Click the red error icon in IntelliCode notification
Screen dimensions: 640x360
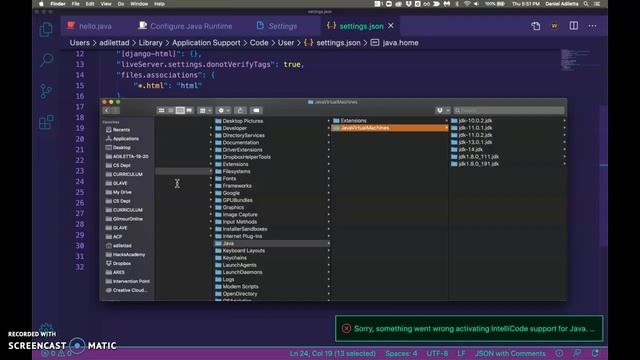[346, 329]
